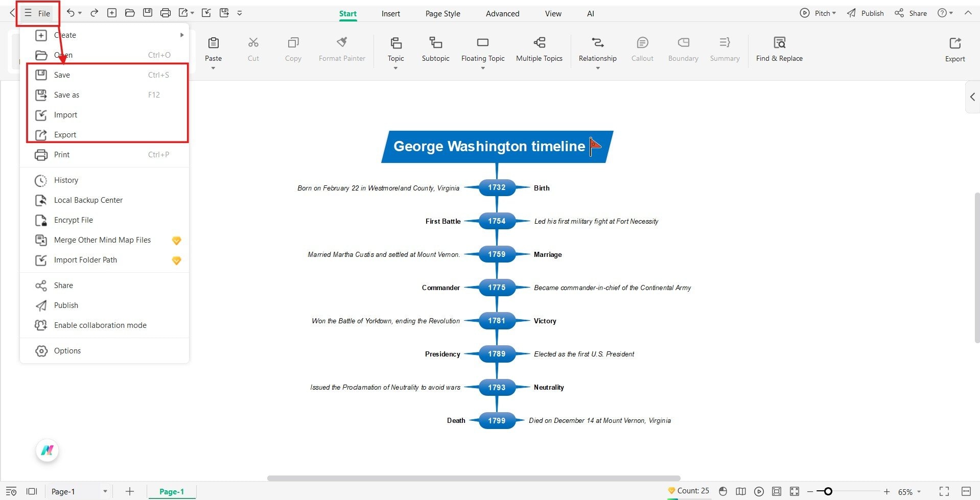Image resolution: width=980 pixels, height=500 pixels.
Task: Expand the right side panel arrow
Action: click(x=972, y=97)
